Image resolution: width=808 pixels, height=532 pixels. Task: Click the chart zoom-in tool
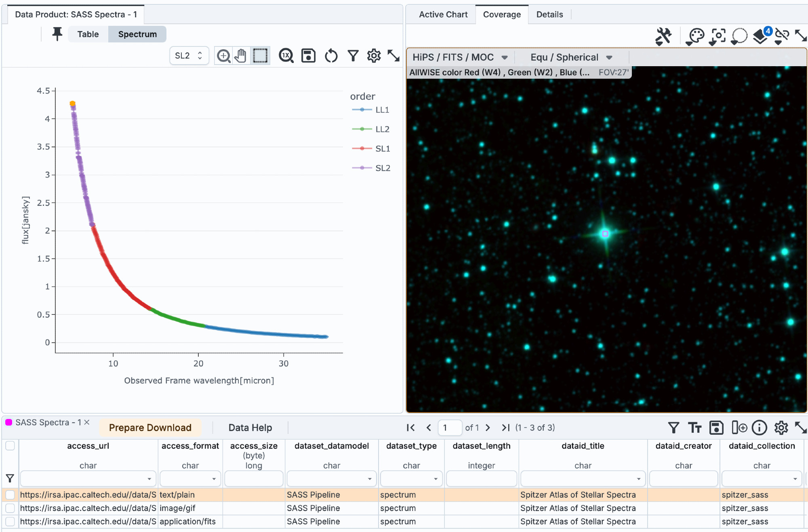click(223, 56)
